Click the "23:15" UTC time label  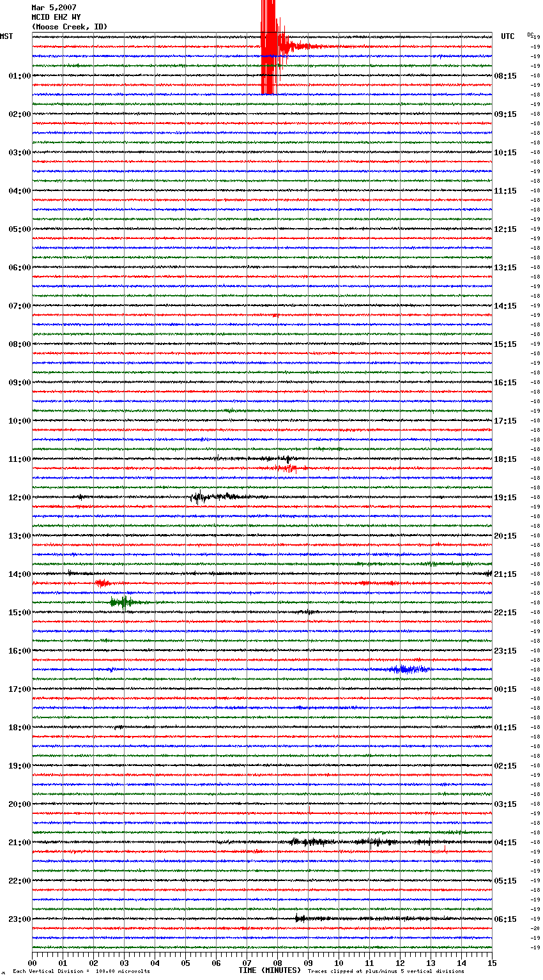(505, 651)
